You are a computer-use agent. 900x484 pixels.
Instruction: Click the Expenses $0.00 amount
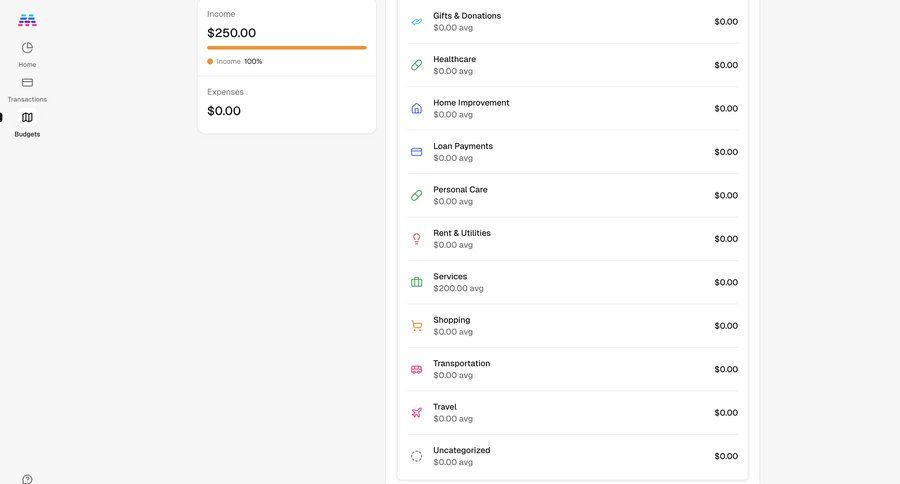click(224, 111)
